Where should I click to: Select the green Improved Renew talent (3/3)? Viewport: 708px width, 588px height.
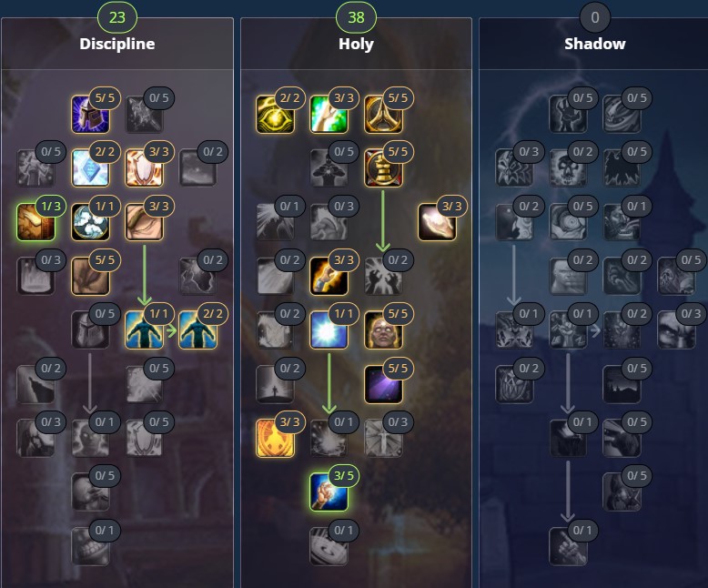click(329, 115)
